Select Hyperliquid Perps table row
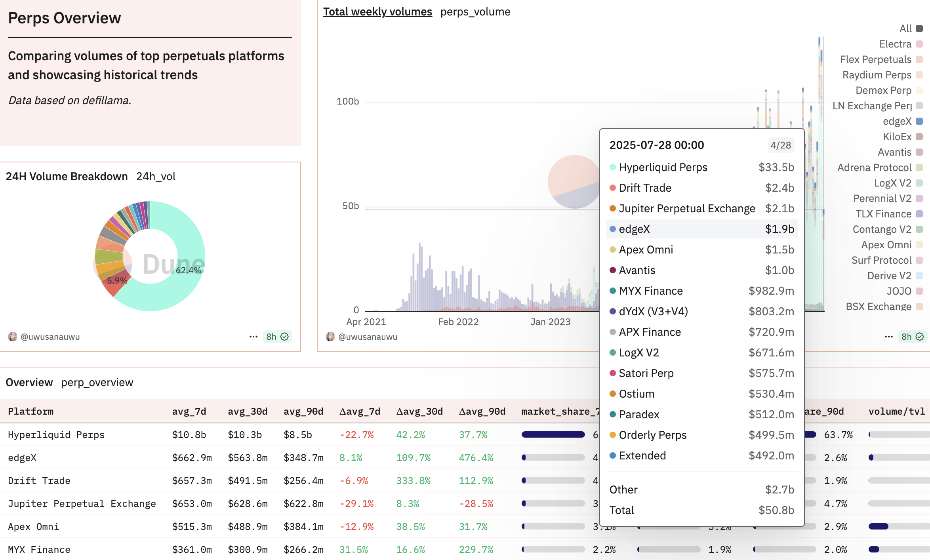Viewport: 930px width, 560px height. tap(56, 435)
